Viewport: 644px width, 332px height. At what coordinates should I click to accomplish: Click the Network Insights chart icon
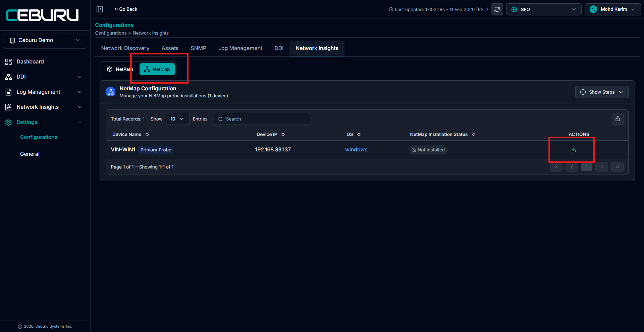(x=8, y=107)
